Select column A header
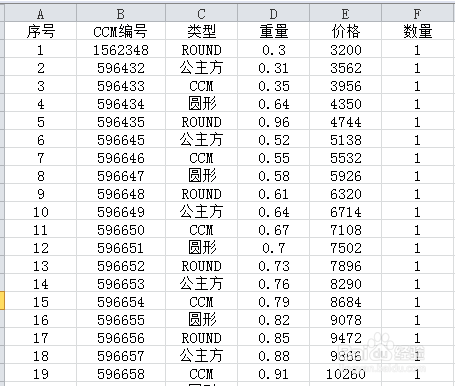 click(x=41, y=14)
